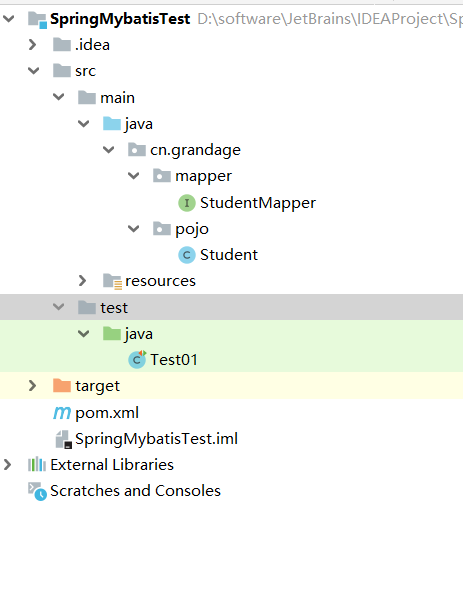Click the Maven pom.xml icon

click(x=62, y=413)
